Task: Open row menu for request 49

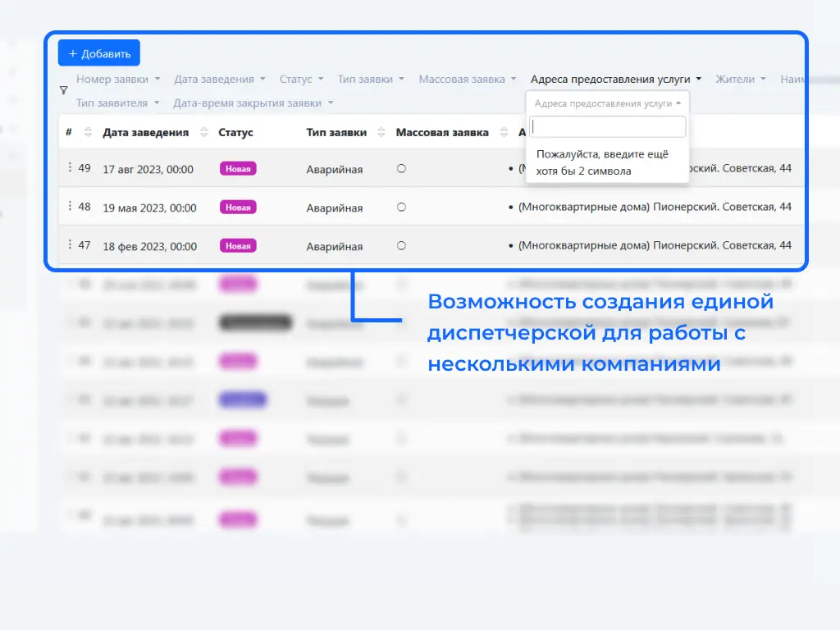Action: tap(70, 168)
